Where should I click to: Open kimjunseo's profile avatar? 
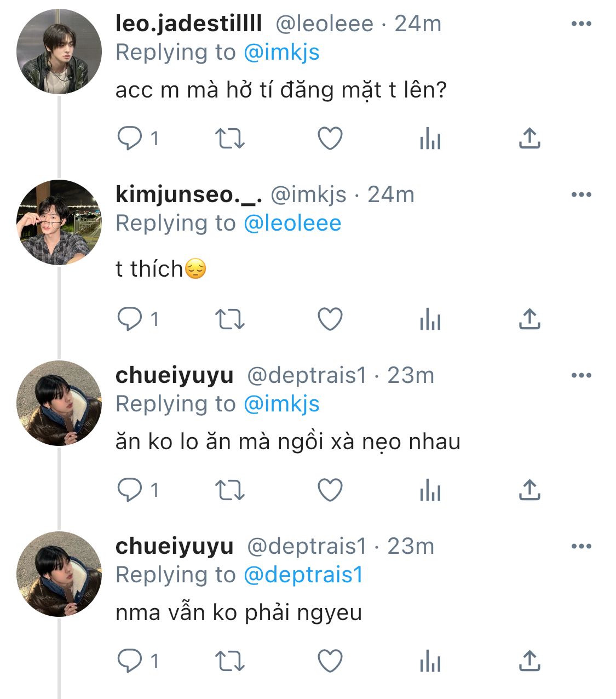click(59, 222)
